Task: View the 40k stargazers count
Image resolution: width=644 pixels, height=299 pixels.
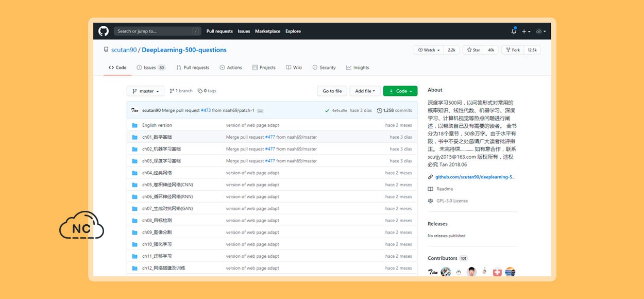Action: (x=491, y=50)
